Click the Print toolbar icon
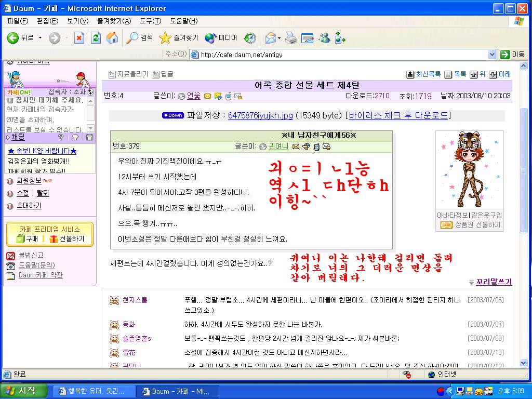The width and height of the screenshot is (532, 399). (291, 38)
